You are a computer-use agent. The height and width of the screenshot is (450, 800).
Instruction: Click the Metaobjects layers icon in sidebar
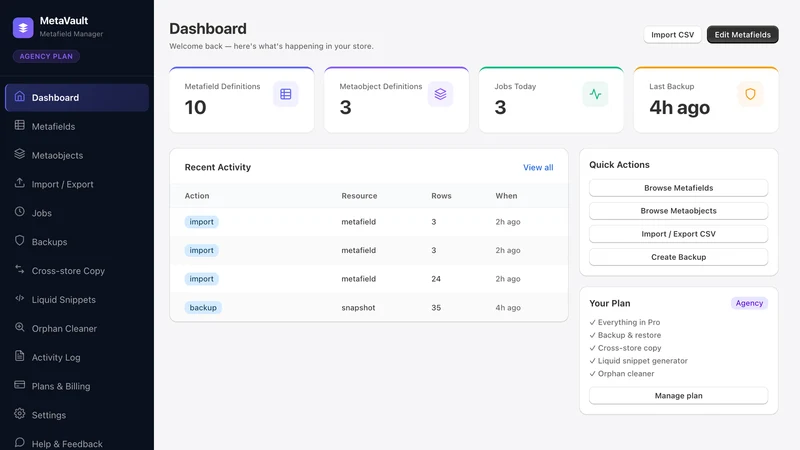(19, 154)
